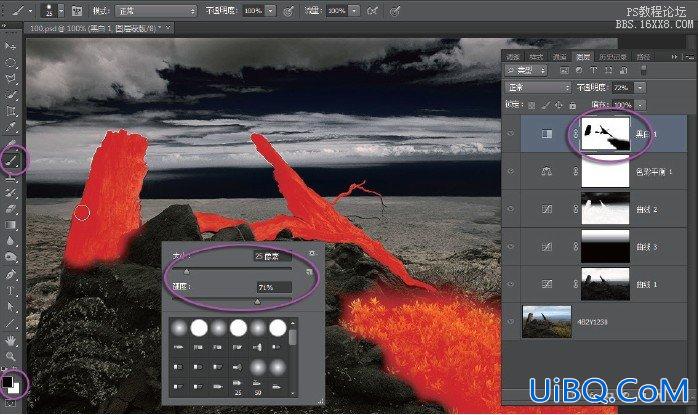Viewport: 699px width, 415px height.
Task: Expand collapsed panel tabs double-arrow
Action: pos(674,57)
